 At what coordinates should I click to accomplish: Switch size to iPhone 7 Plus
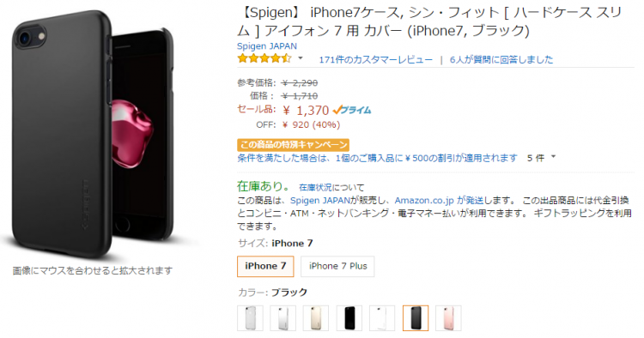point(337,266)
